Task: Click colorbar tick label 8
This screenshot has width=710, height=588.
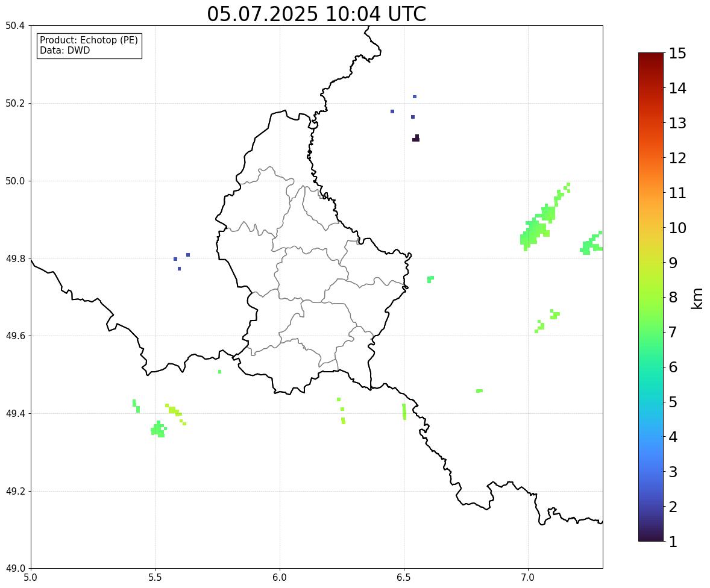Action: point(673,298)
